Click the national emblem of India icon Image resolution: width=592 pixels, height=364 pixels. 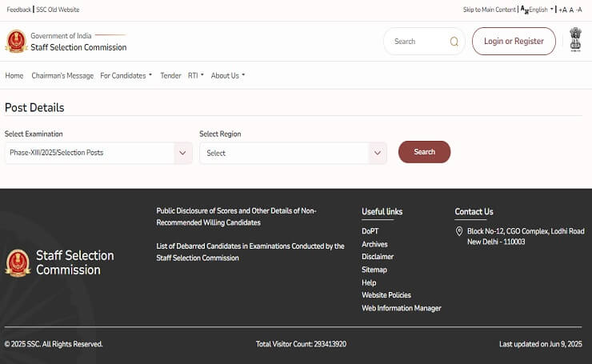575,39
